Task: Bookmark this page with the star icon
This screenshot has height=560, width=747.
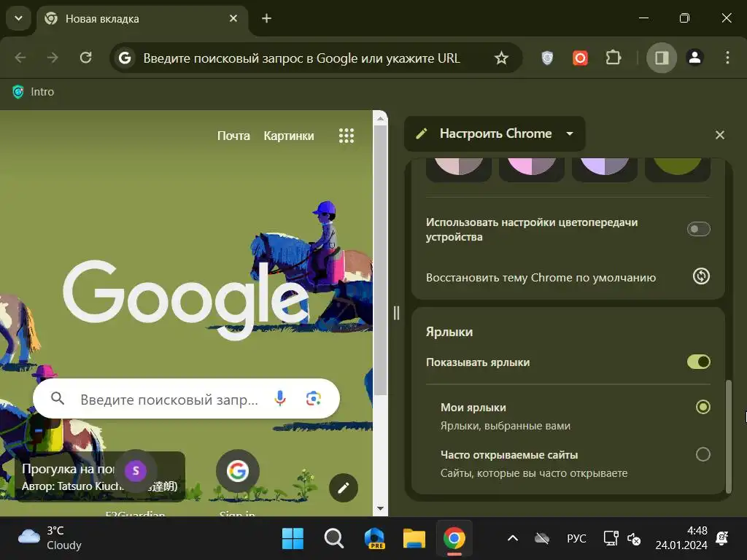Action: pos(501,58)
